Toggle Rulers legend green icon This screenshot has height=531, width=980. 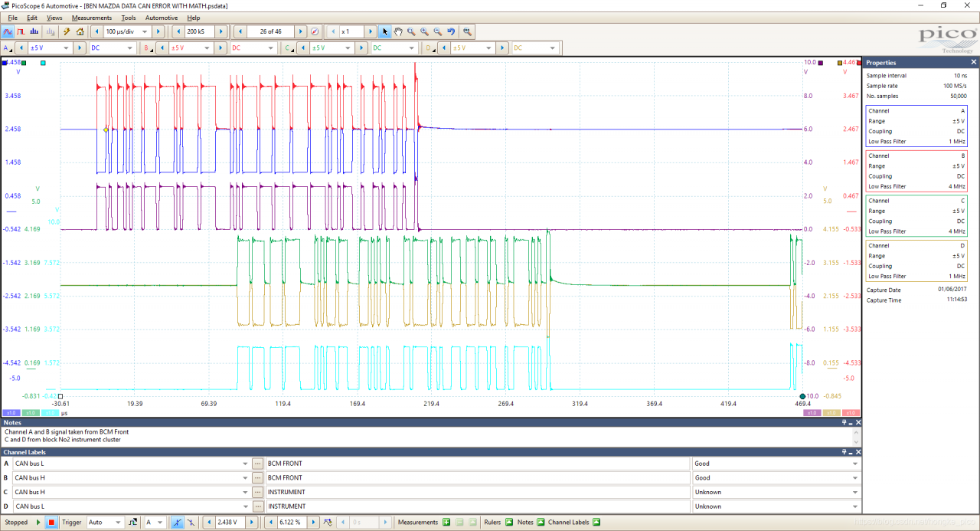coord(508,522)
